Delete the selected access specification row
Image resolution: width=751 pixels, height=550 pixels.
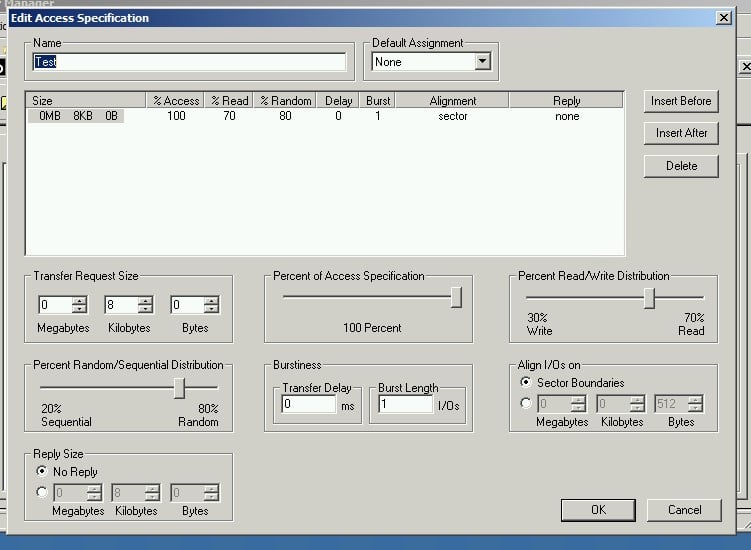[x=681, y=166]
